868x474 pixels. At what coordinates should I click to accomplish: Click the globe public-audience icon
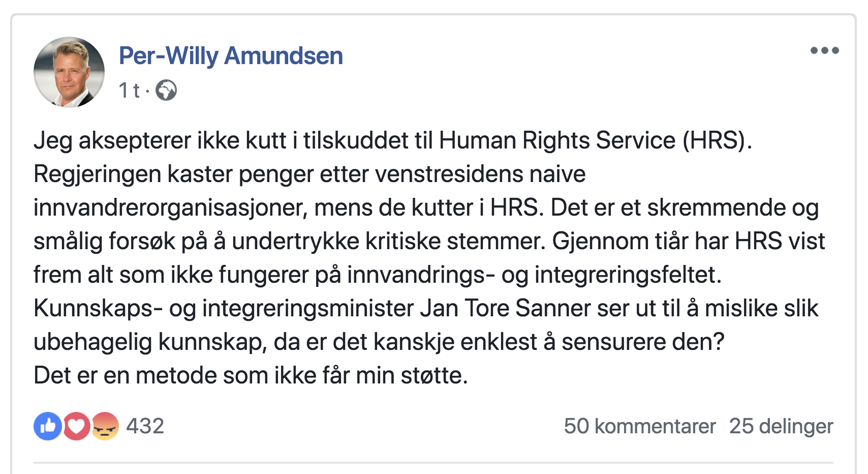pos(166,91)
